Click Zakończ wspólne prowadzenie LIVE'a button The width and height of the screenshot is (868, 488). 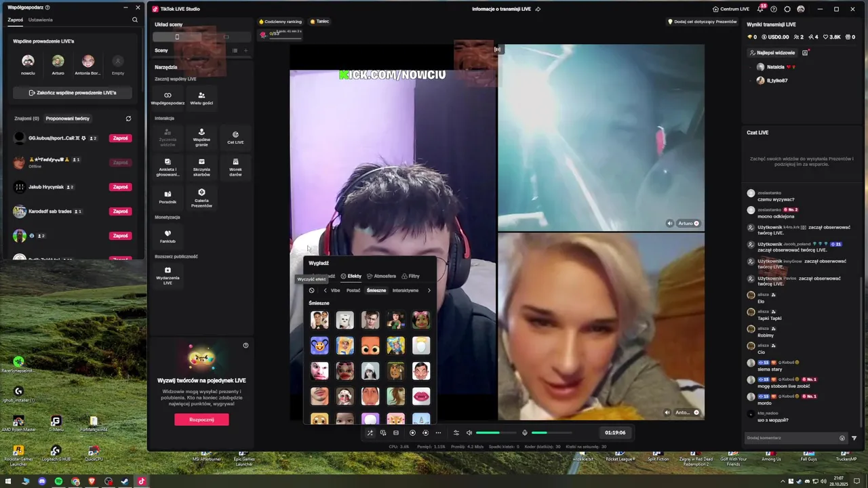point(73,93)
